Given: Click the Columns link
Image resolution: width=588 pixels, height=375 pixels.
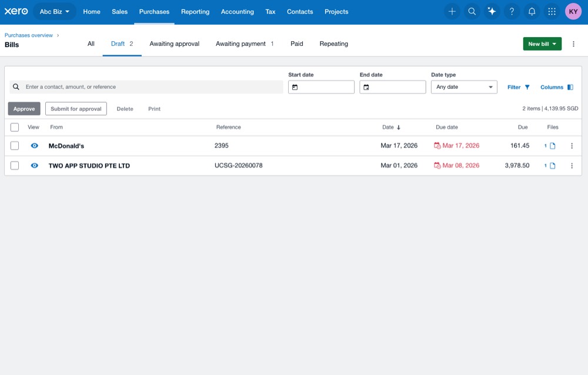Looking at the screenshot, I should tap(552, 87).
